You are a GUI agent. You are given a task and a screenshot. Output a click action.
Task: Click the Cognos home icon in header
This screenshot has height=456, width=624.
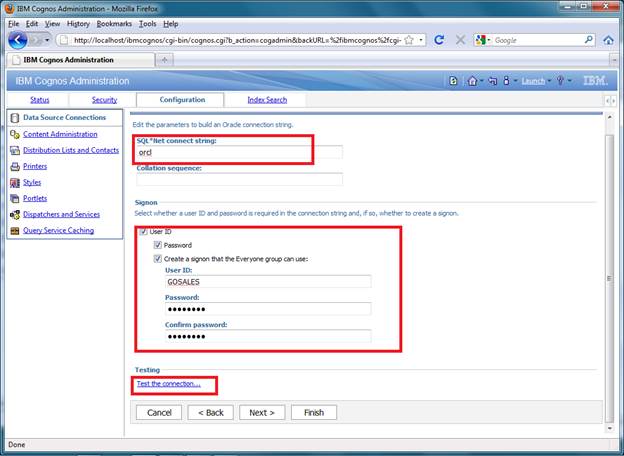[472, 81]
